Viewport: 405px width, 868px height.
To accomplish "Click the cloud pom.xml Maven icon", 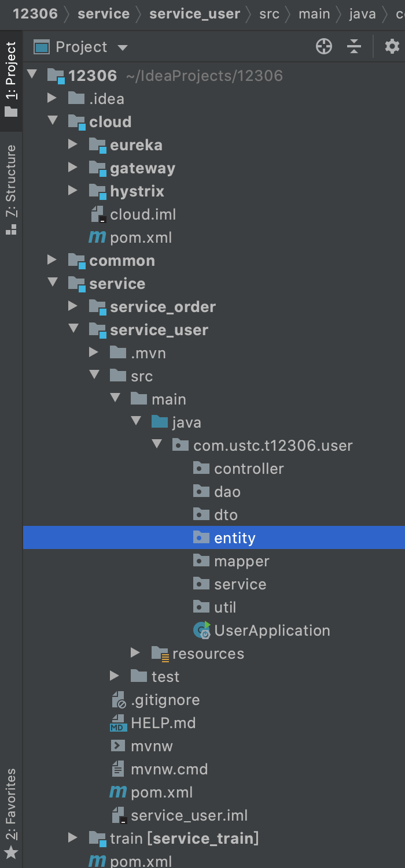I will point(97,238).
